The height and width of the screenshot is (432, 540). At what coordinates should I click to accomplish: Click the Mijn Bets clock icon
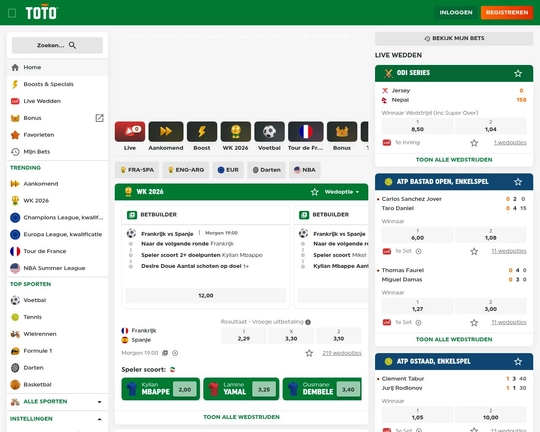pyautogui.click(x=15, y=152)
